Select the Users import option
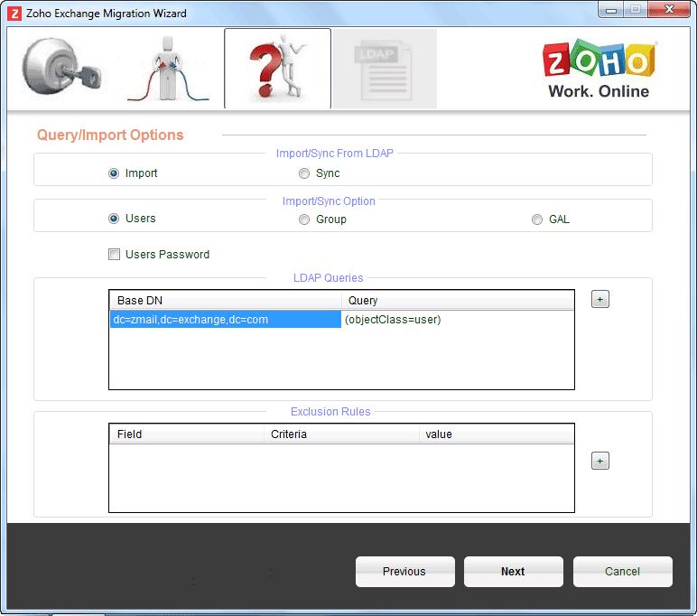 pos(114,219)
